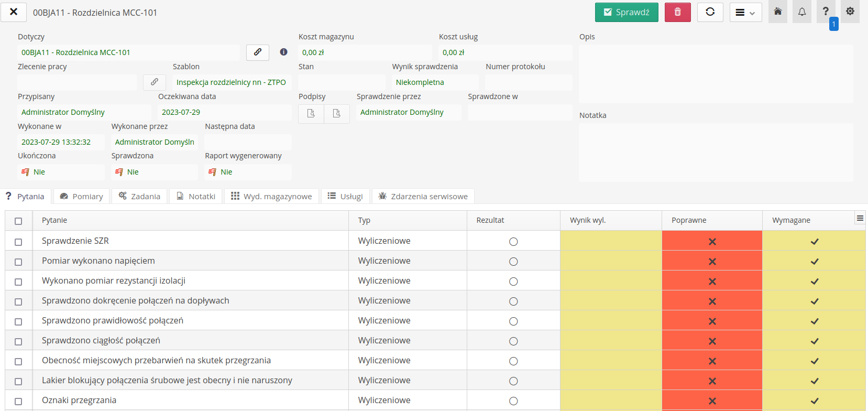Image resolution: width=868 pixels, height=411 pixels.
Task: Click link icon next to Dotyczy field
Action: 258,52
